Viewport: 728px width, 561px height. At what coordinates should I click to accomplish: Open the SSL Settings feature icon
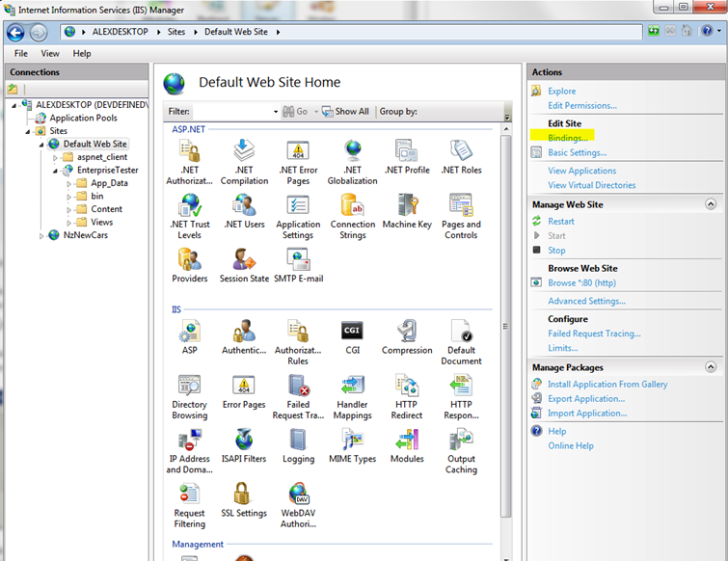243,499
